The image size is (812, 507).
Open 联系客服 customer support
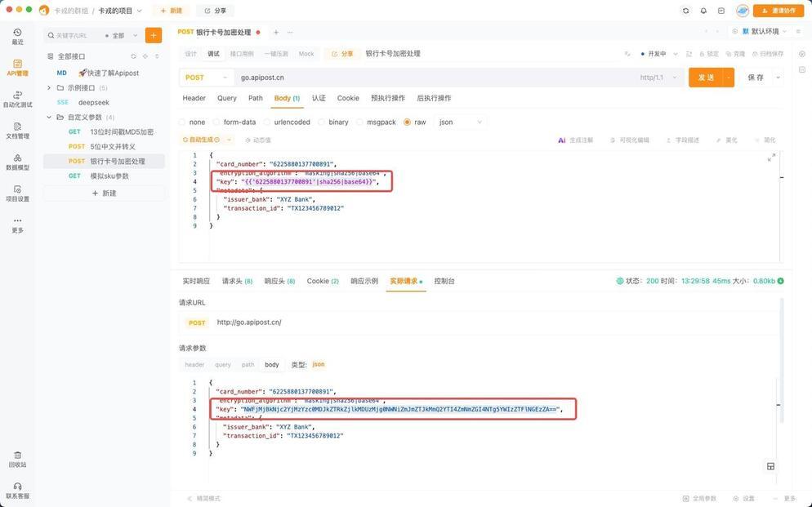17,491
